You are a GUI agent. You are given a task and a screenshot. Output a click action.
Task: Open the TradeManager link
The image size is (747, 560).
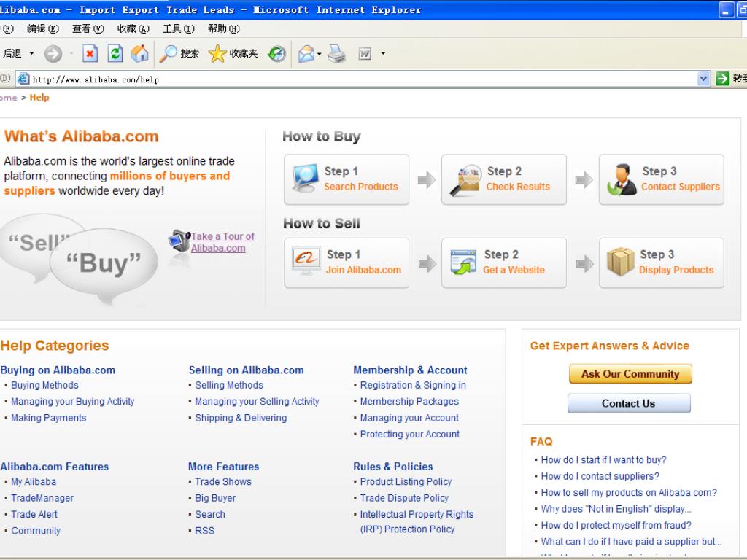click(x=42, y=498)
